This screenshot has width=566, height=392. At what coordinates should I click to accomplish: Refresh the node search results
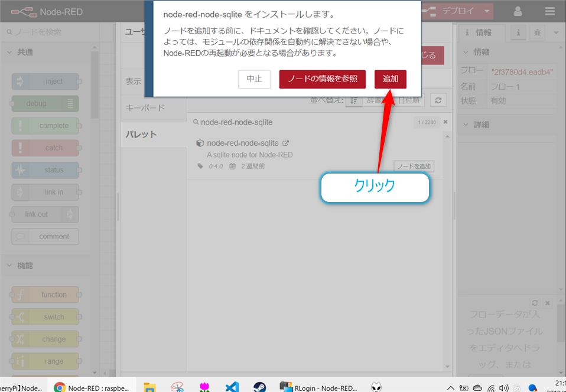(437, 100)
